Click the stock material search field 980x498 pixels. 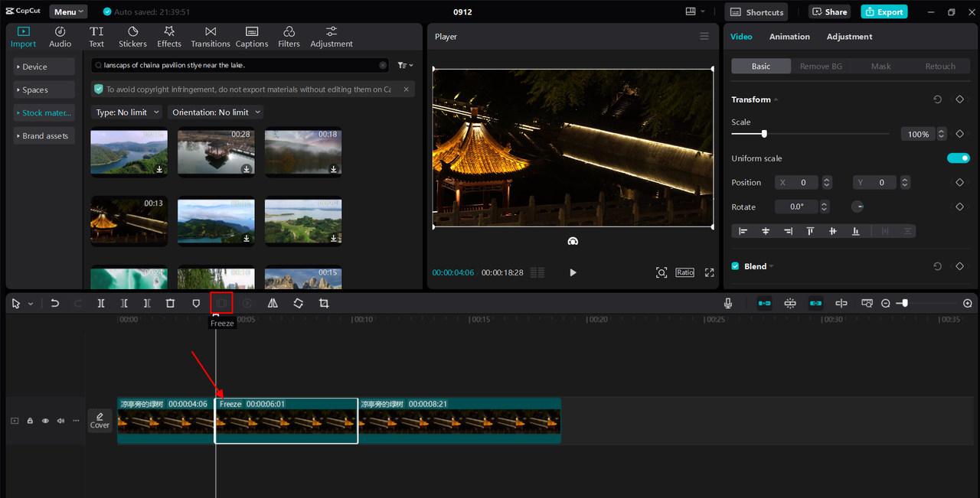[240, 66]
